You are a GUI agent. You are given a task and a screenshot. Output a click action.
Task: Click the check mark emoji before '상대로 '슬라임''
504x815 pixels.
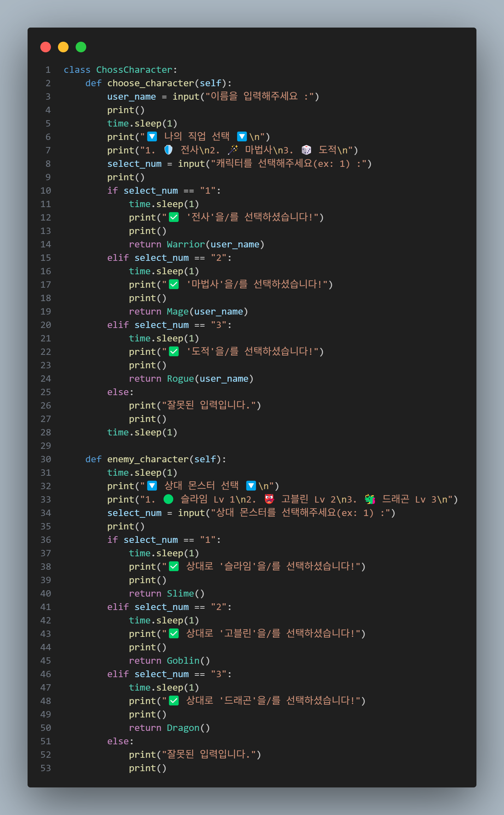(174, 566)
